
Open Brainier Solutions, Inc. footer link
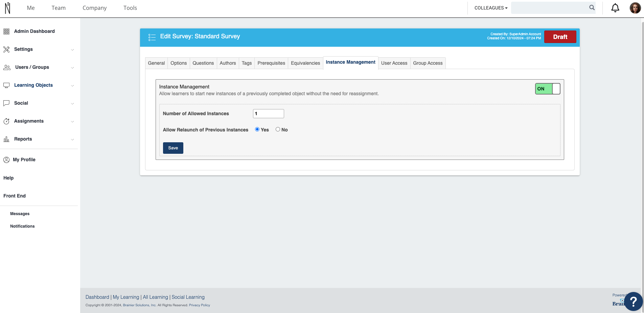click(x=140, y=305)
